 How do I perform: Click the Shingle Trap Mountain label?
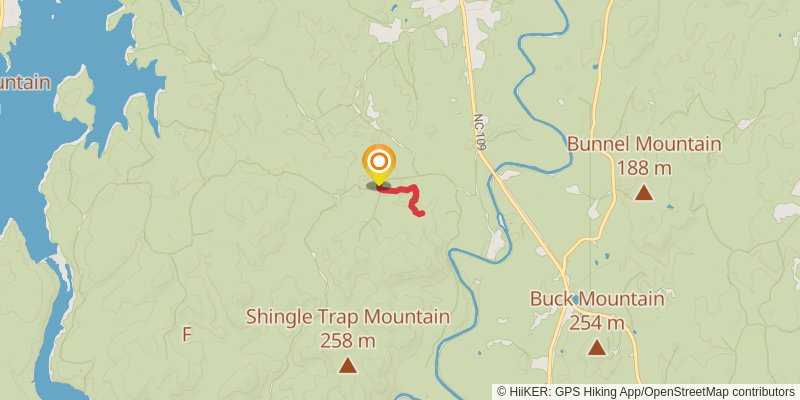[348, 317]
